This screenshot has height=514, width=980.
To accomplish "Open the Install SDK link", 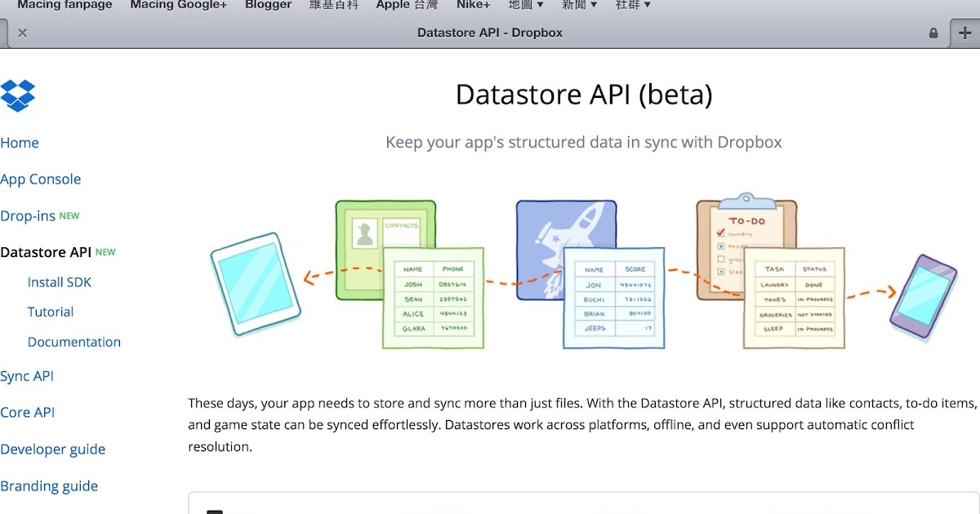I will (x=60, y=282).
